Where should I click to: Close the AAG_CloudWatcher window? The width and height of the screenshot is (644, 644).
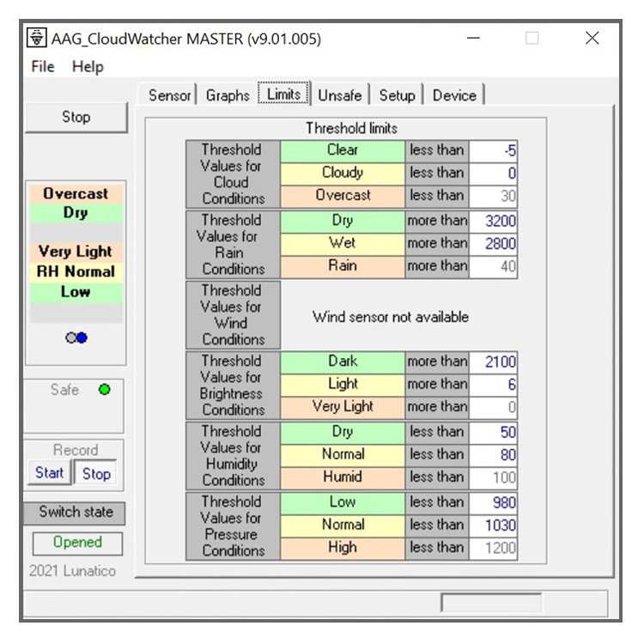pos(592,38)
